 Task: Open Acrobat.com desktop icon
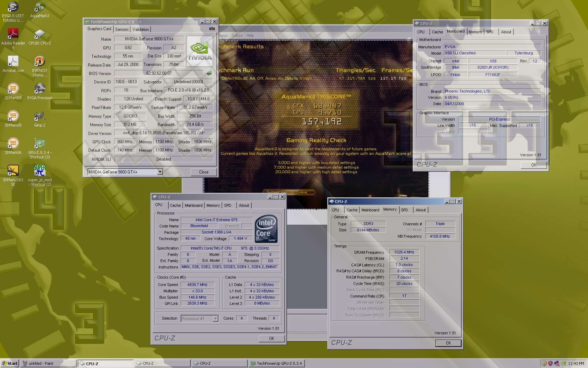(x=13, y=64)
